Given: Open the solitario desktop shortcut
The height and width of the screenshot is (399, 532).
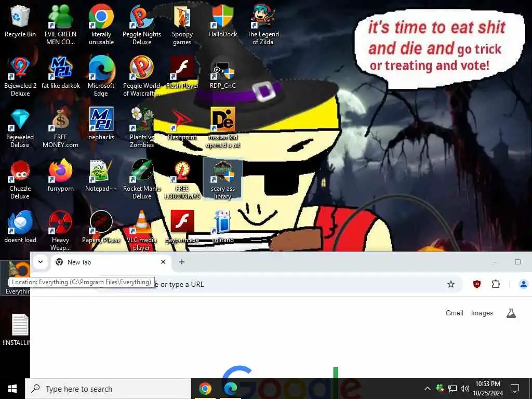Looking at the screenshot, I should pos(222,227).
